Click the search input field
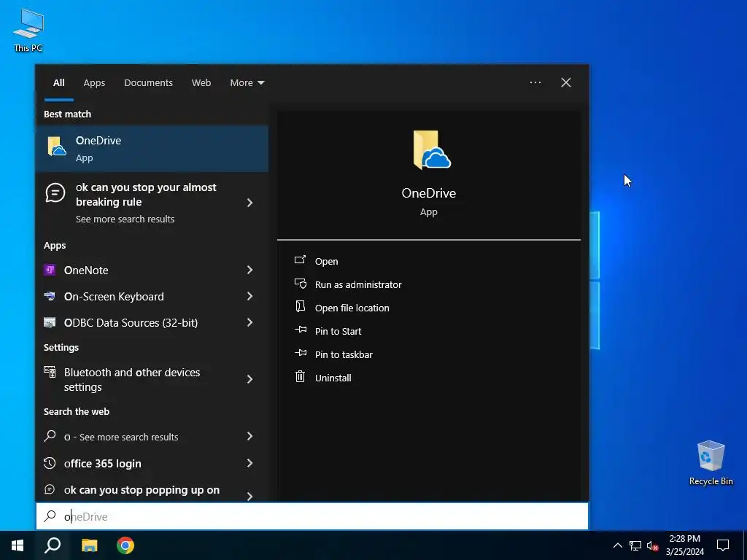The width and height of the screenshot is (747, 560). 312,516
